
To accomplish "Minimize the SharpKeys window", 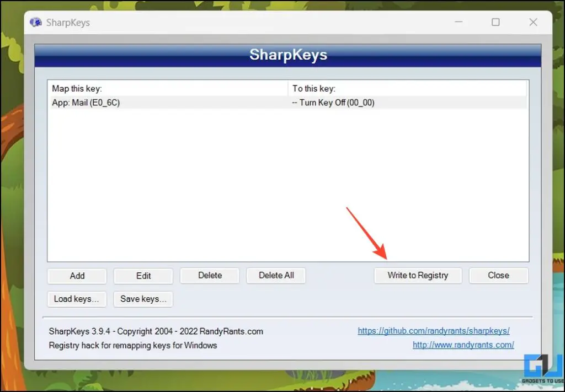I will click(459, 22).
